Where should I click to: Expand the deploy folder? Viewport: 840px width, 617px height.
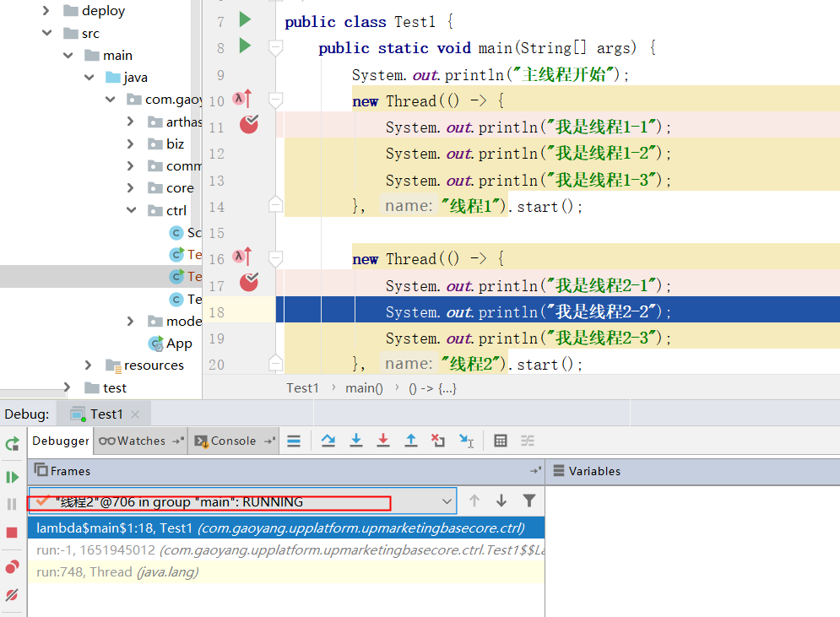(46, 10)
